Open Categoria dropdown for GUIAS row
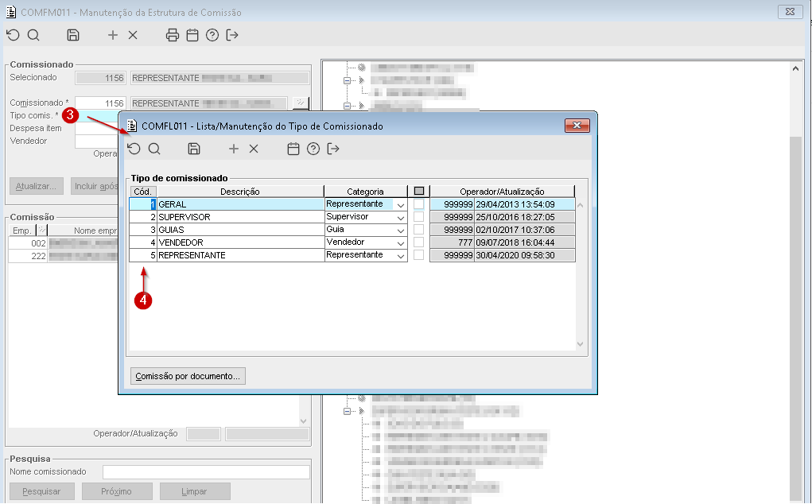The width and height of the screenshot is (812, 504). click(x=400, y=231)
